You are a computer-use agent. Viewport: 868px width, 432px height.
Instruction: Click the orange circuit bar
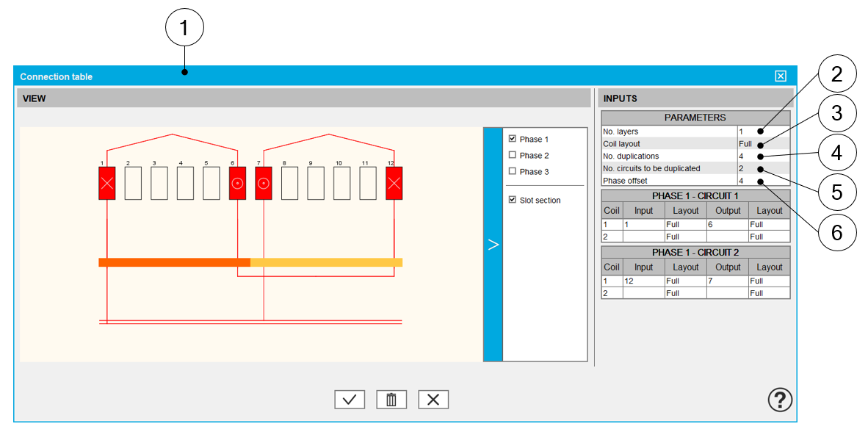[174, 262]
